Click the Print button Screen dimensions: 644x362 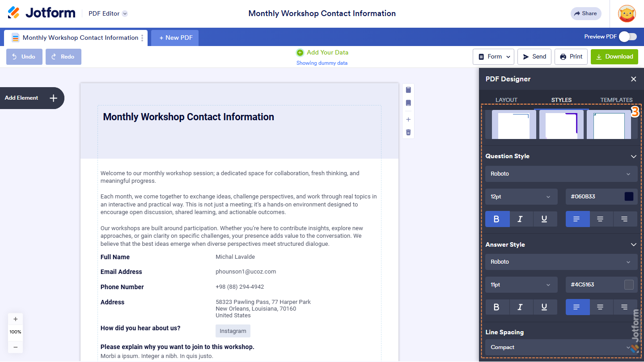[571, 57]
